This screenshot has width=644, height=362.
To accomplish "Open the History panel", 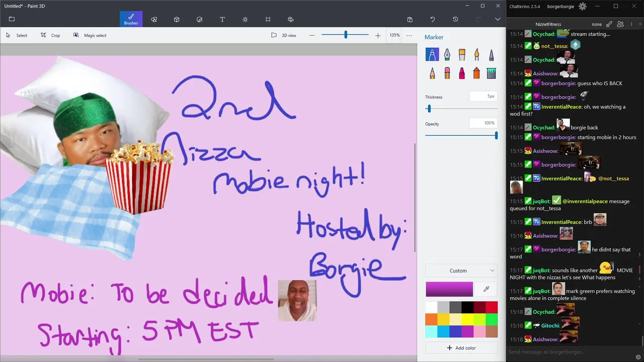I will (455, 19).
